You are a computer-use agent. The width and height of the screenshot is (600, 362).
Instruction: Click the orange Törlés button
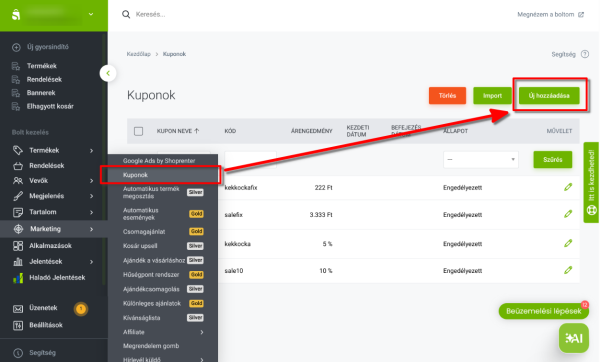click(447, 95)
